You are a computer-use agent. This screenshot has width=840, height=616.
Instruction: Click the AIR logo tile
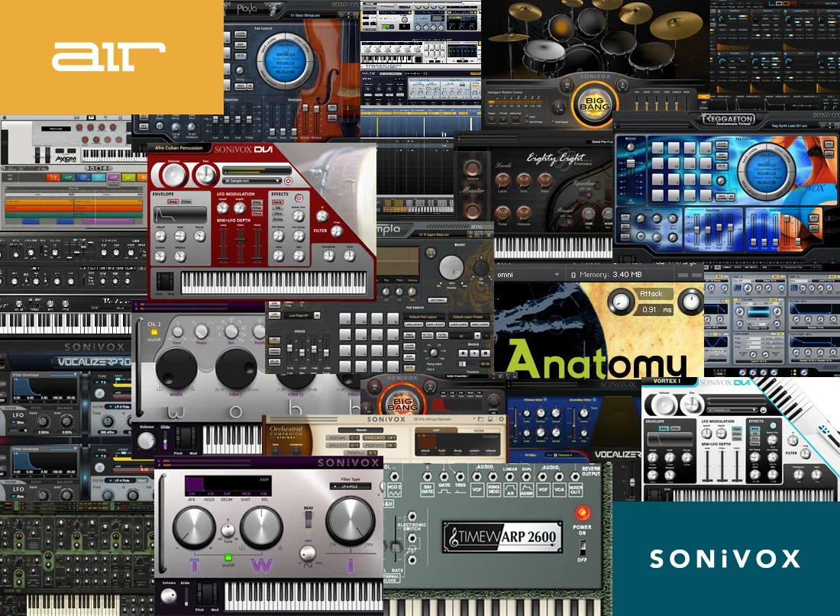(x=111, y=56)
